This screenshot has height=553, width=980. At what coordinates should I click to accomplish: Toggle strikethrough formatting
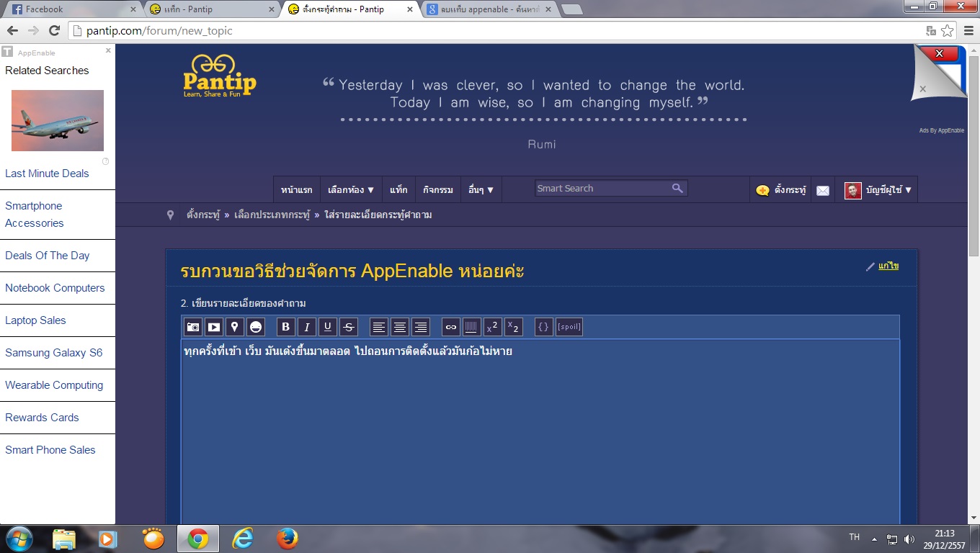pos(349,327)
